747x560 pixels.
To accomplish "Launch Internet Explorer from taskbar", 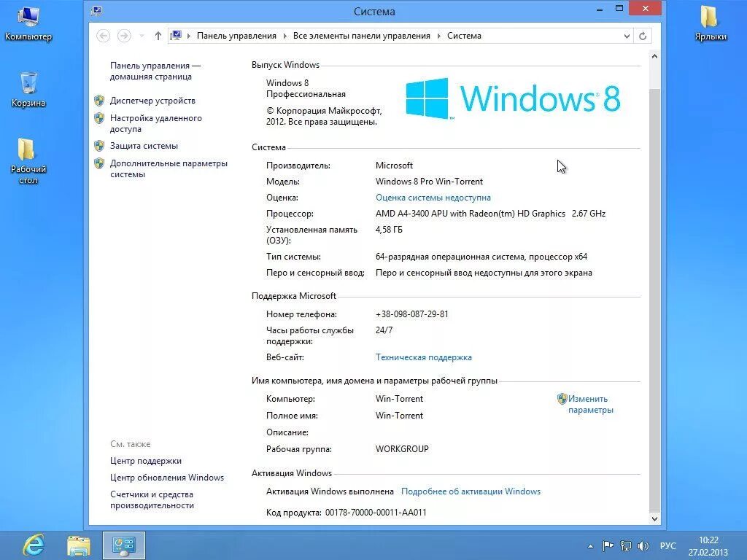I will coord(34,545).
